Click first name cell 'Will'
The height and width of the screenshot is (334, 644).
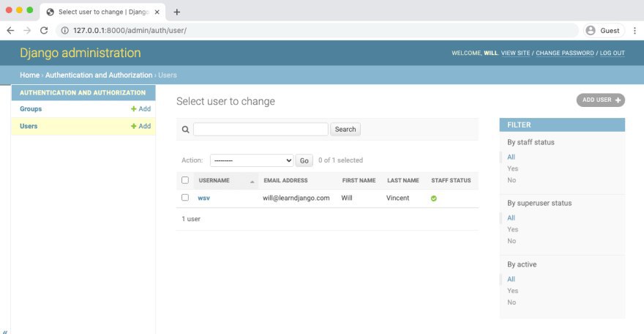347,198
